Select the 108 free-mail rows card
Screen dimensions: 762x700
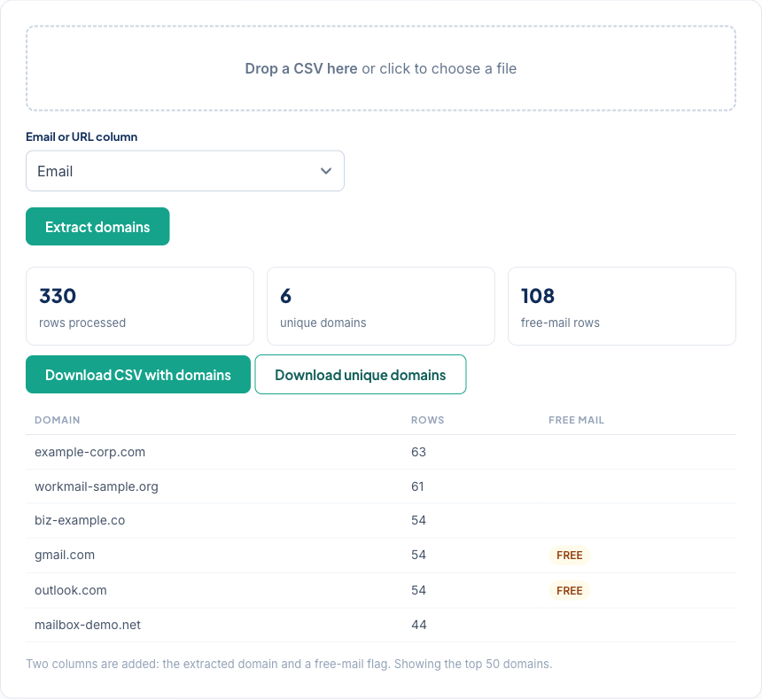[621, 306]
